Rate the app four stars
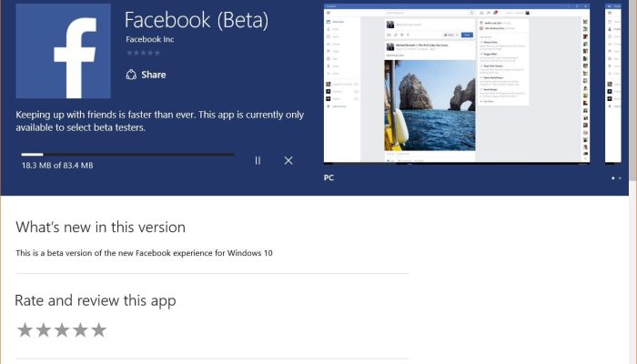This screenshot has width=637, height=364. (80, 330)
